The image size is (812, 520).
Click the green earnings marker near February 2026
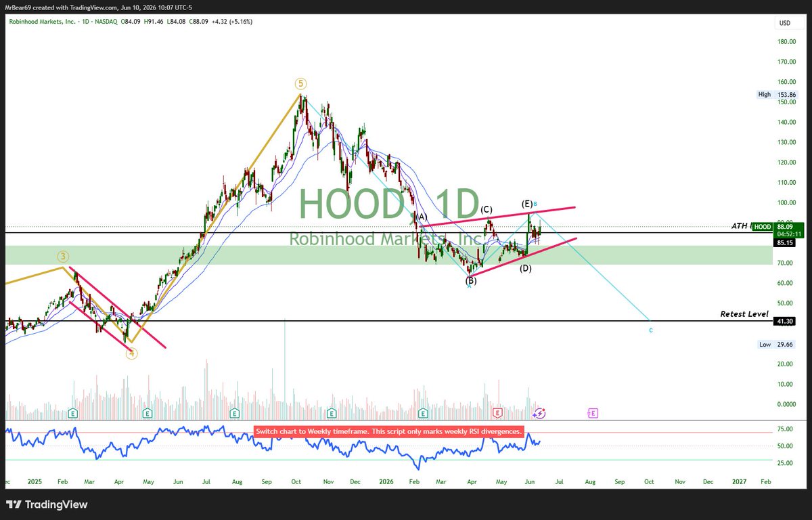click(423, 412)
